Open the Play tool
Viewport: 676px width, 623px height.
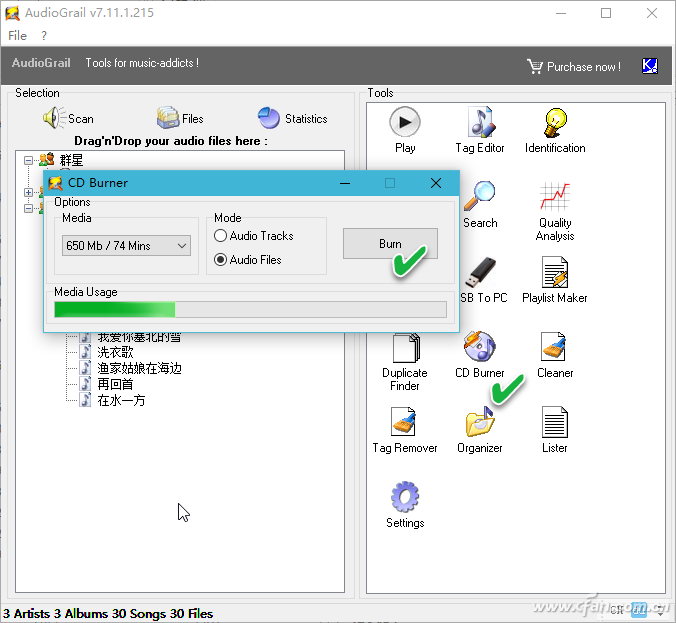tap(404, 129)
